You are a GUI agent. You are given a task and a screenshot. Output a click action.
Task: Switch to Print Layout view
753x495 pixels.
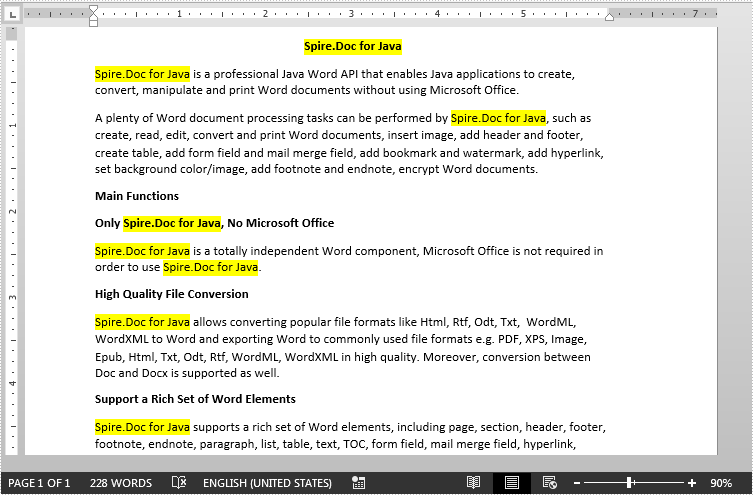tap(512, 483)
